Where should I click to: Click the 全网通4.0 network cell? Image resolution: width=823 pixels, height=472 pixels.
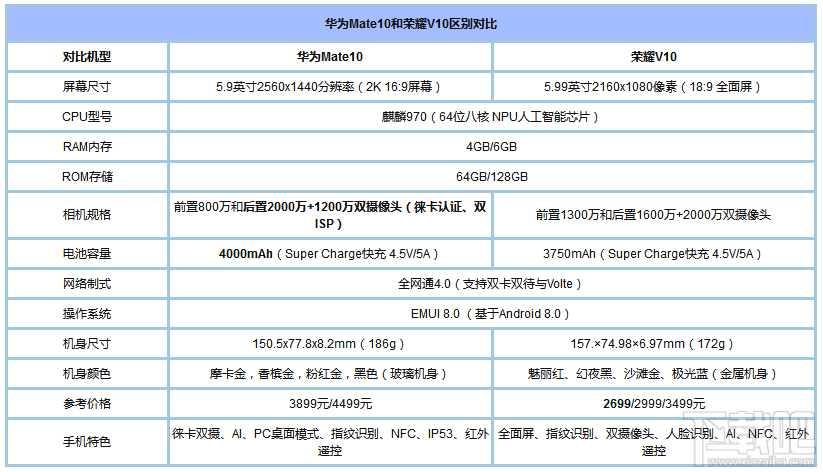tap(491, 284)
